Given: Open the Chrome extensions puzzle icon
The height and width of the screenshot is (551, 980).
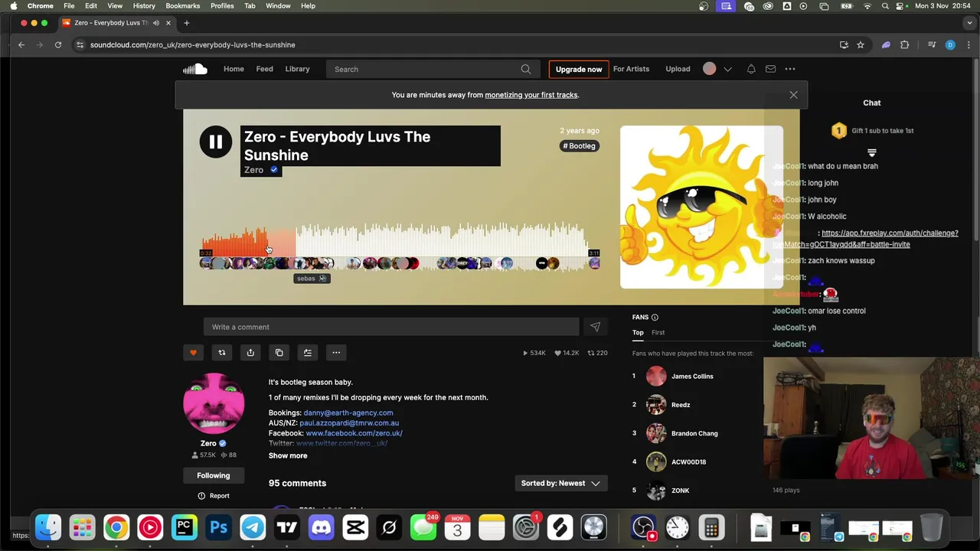Looking at the screenshot, I should pos(904,45).
